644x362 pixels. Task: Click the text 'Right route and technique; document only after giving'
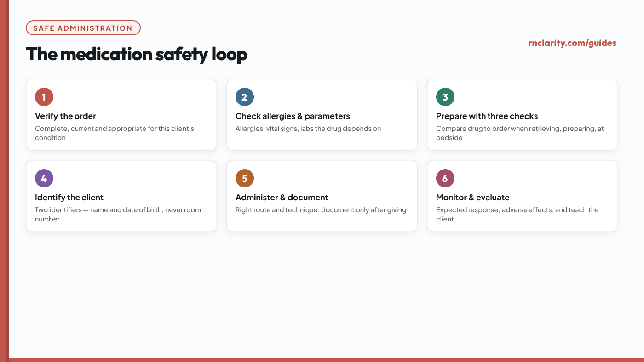pyautogui.click(x=321, y=210)
